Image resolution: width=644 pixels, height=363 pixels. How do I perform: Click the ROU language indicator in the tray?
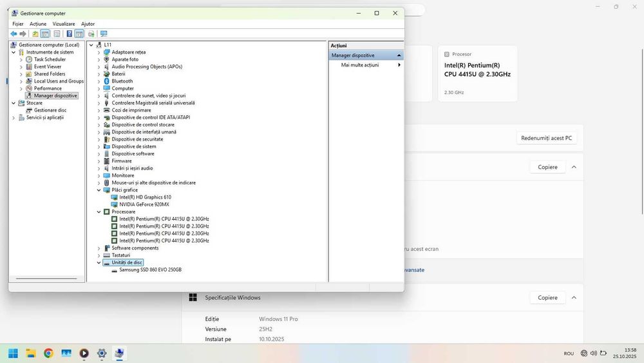click(x=569, y=353)
